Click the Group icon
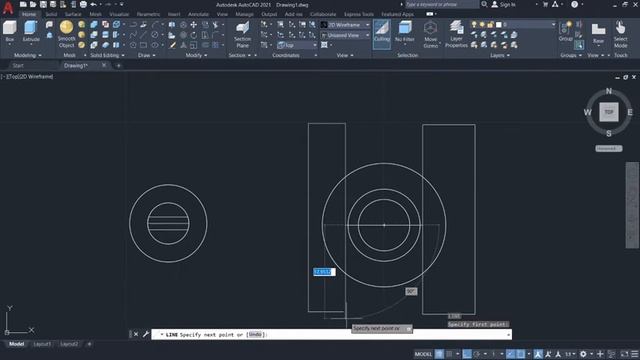The height and width of the screenshot is (360, 640). pyautogui.click(x=566, y=31)
